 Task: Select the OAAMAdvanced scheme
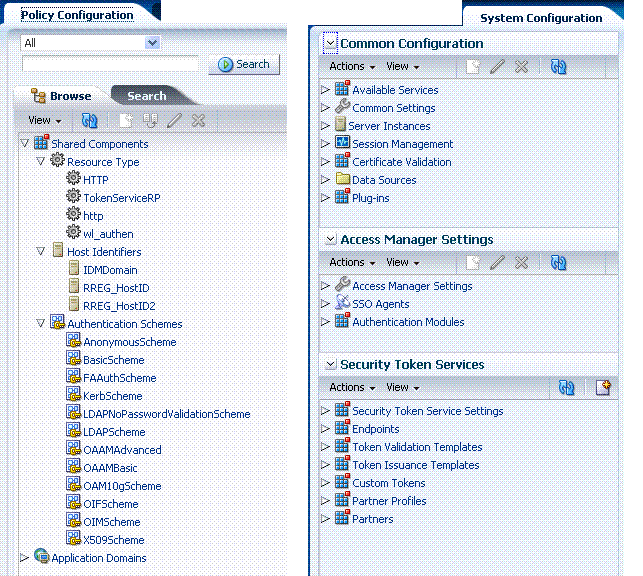(x=122, y=450)
